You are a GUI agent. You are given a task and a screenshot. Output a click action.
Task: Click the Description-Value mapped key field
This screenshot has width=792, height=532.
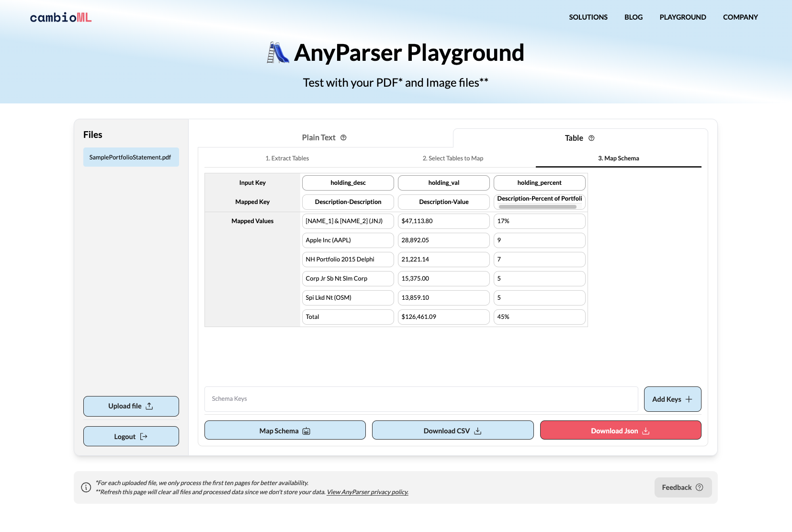pos(444,202)
